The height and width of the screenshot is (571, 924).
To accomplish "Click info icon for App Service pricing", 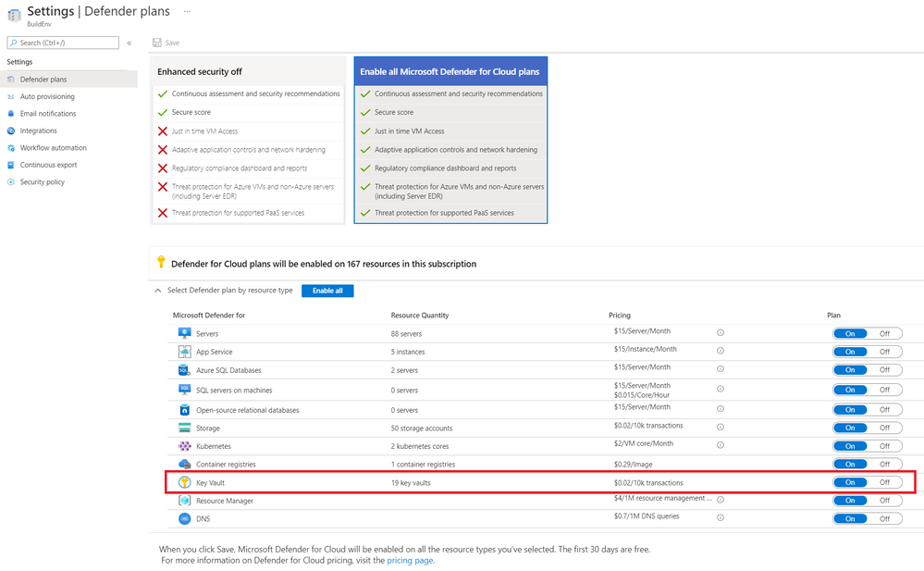I will point(721,351).
